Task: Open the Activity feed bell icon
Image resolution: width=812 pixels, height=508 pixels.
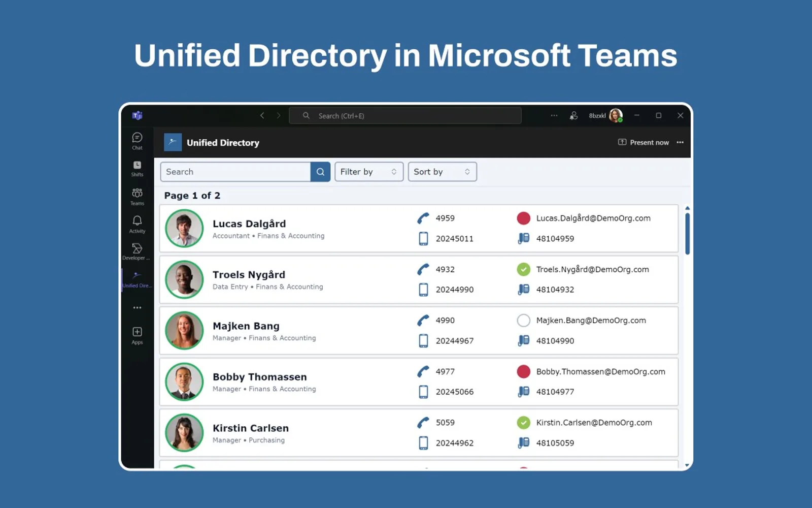Action: click(137, 224)
